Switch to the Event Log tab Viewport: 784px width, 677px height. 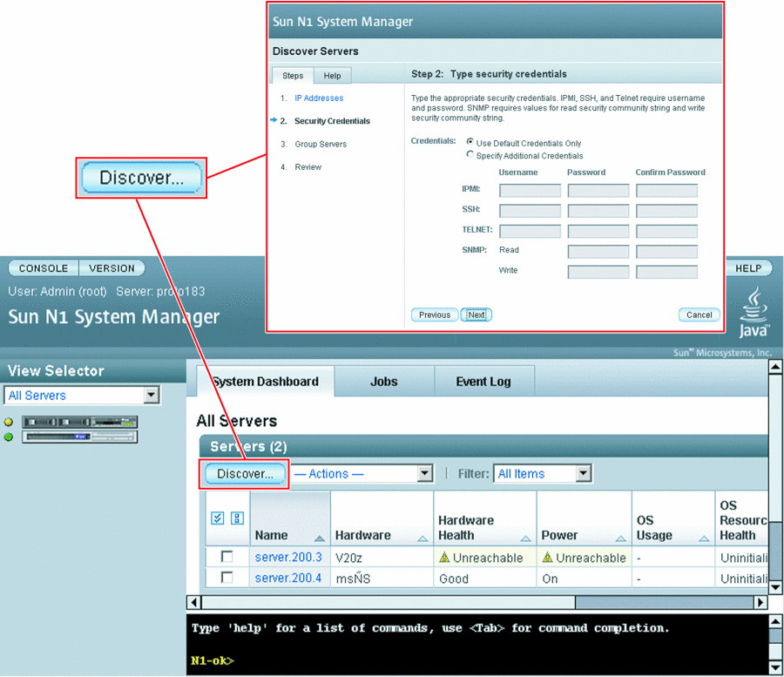(483, 382)
